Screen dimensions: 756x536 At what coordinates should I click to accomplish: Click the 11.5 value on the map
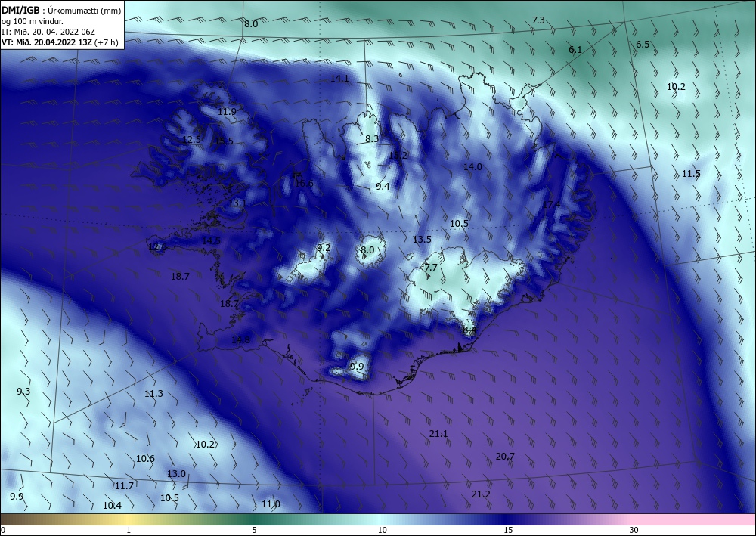(x=691, y=174)
